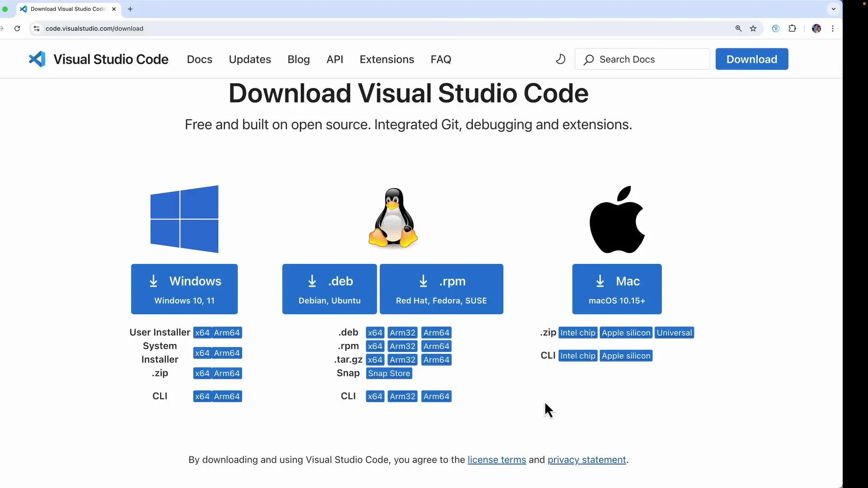Download the .rpm Red Hat, Fedora, SUSE package
868x488 pixels.
442,289
